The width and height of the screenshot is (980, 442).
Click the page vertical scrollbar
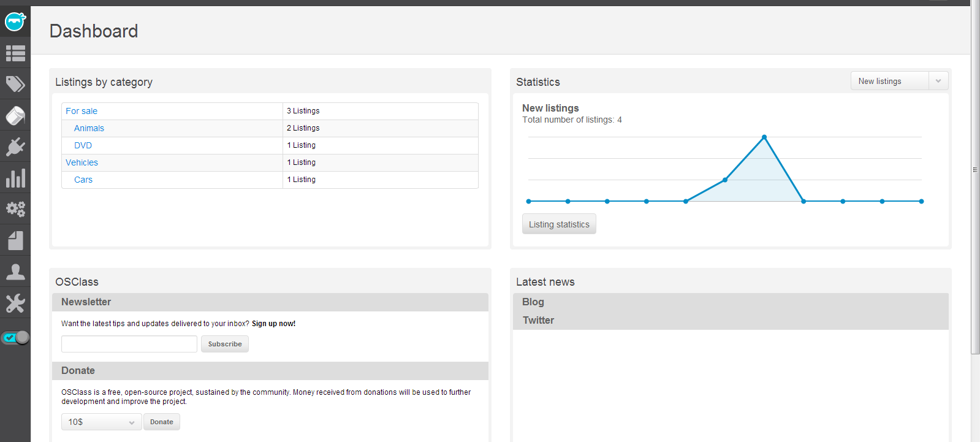coord(975,178)
